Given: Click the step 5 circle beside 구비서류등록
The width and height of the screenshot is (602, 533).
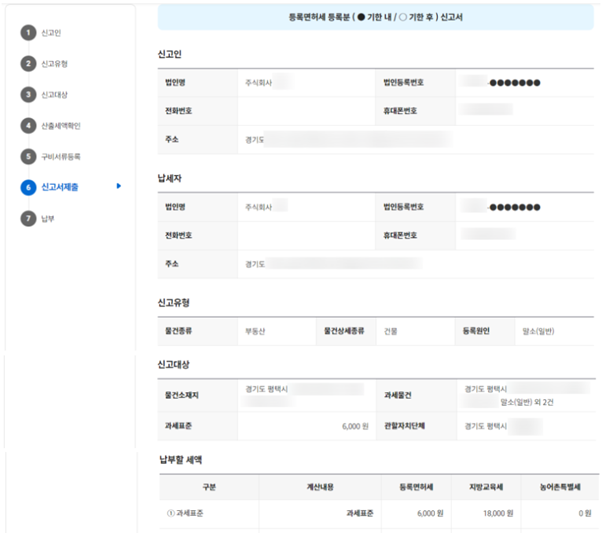Looking at the screenshot, I should (28, 157).
